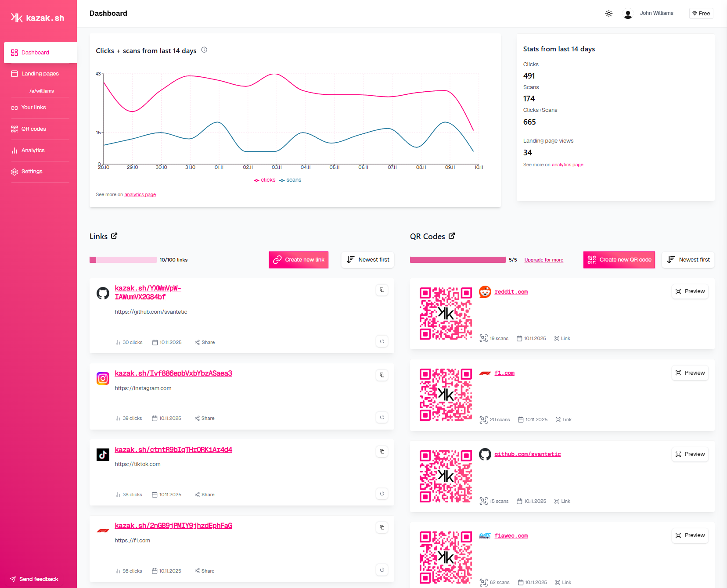The width and height of the screenshot is (727, 588).
Task: Toggle the light/dark theme sun icon
Action: [x=608, y=14]
